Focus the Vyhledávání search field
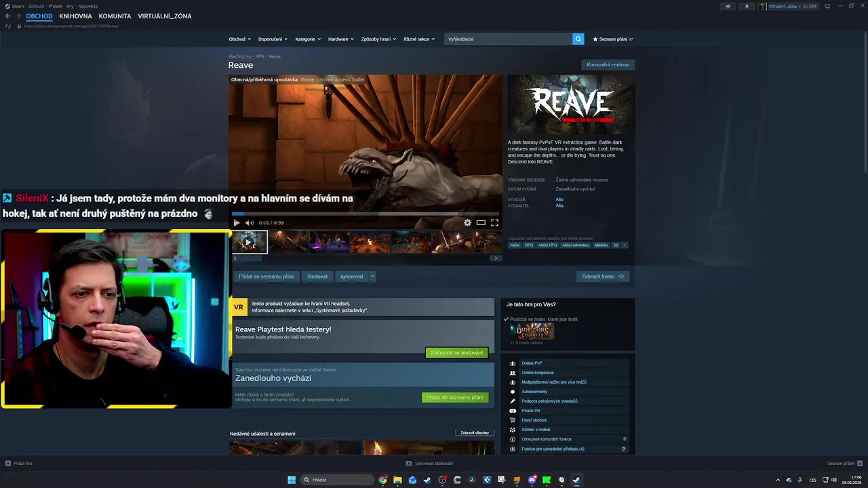 (509, 39)
